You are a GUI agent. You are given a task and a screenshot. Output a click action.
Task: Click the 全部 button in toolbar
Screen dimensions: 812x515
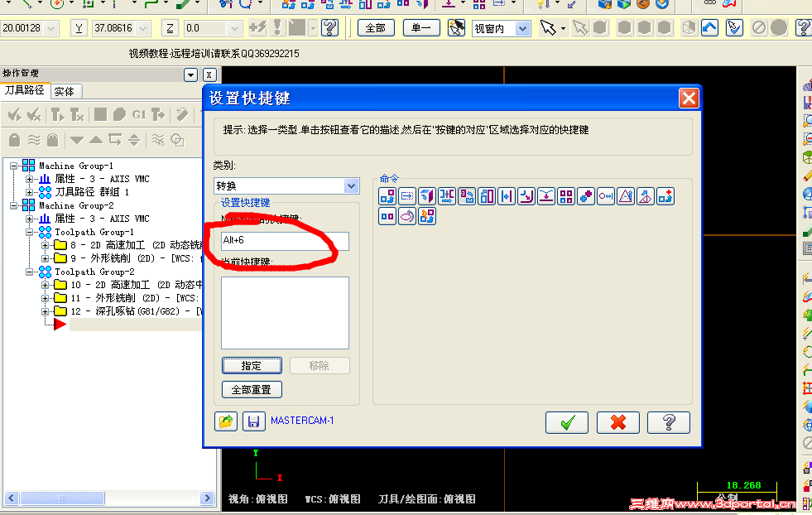[376, 28]
